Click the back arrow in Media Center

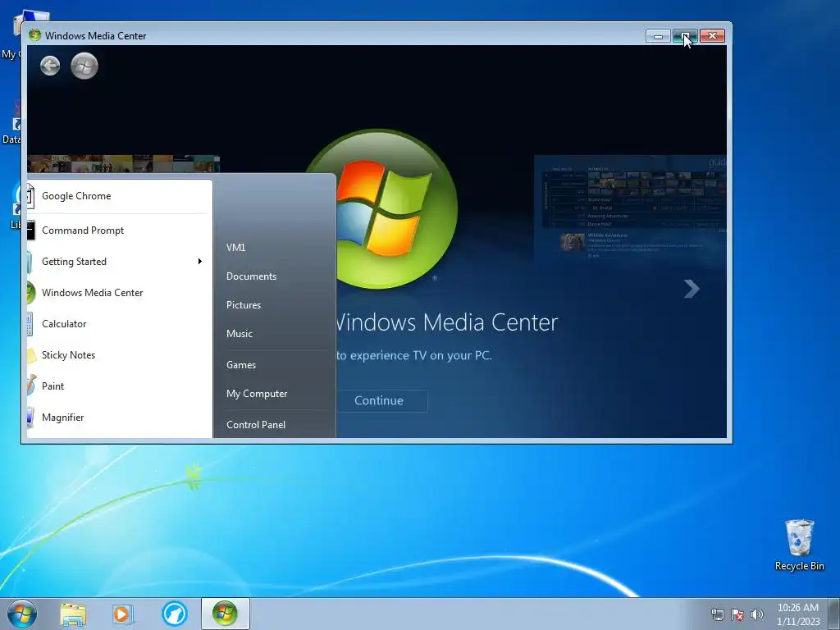[50, 66]
